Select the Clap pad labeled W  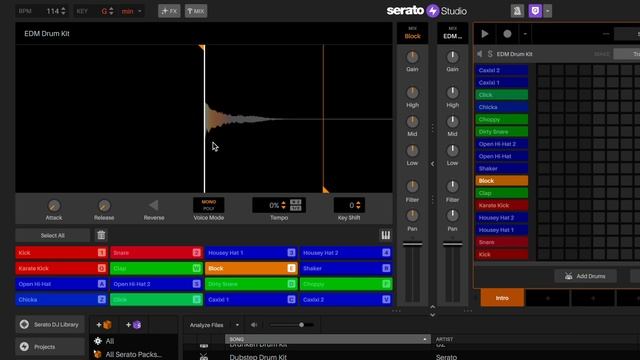click(156, 268)
